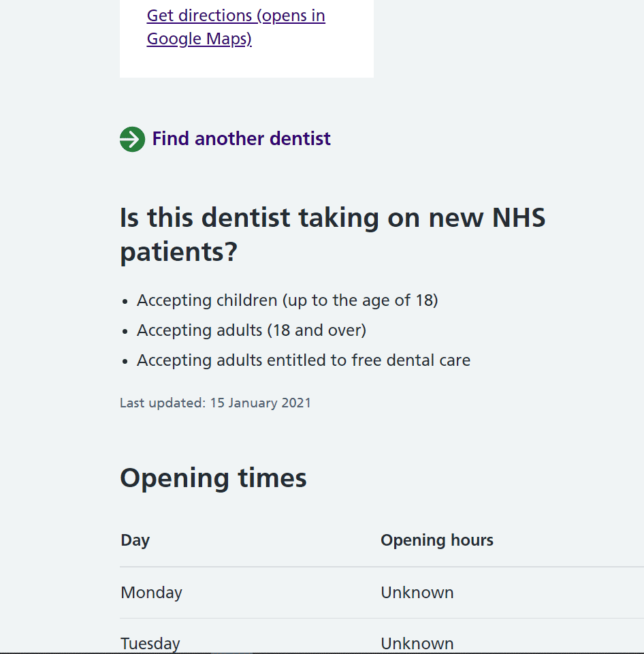Click the Day column header
This screenshot has height=654, width=644.
[x=135, y=540]
